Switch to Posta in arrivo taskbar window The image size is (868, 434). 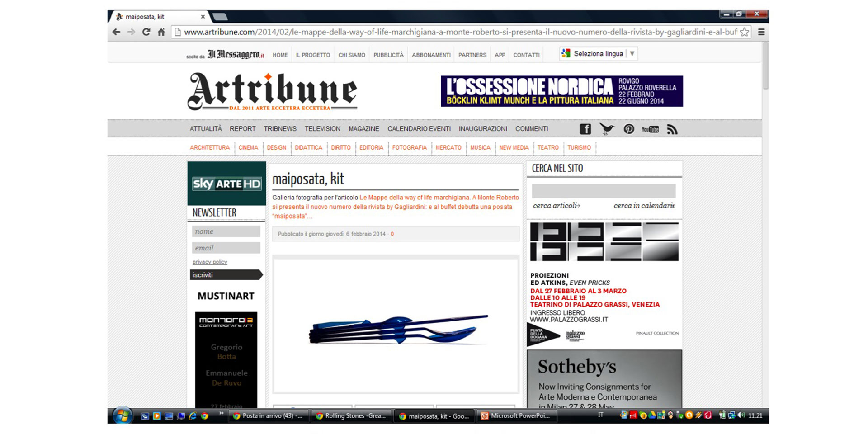(269, 416)
